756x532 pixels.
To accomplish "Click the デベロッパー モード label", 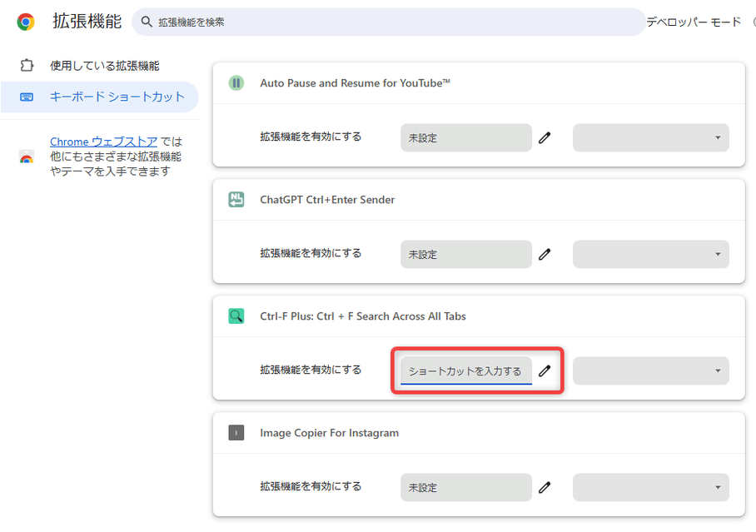I will 694,22.
